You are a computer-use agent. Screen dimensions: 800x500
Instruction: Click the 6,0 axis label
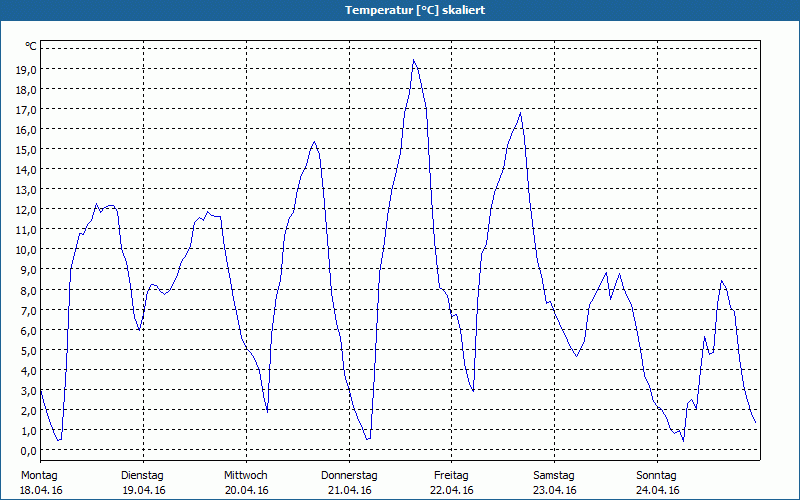(x=28, y=330)
